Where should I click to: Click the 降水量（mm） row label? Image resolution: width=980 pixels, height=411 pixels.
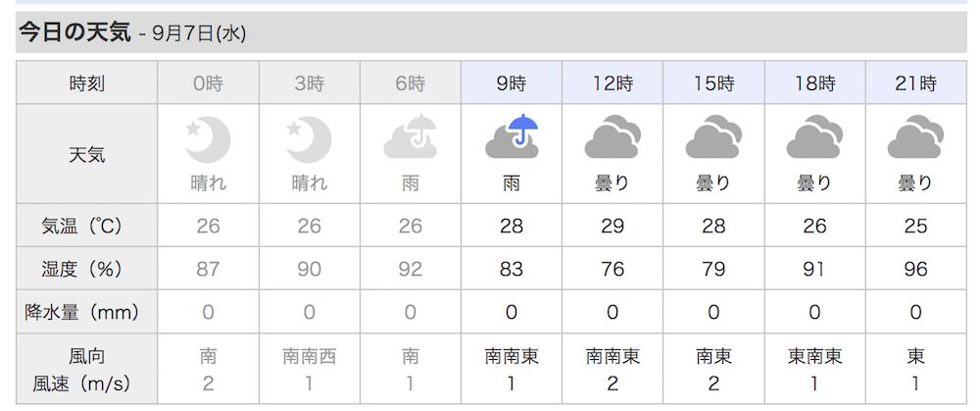coord(87,312)
